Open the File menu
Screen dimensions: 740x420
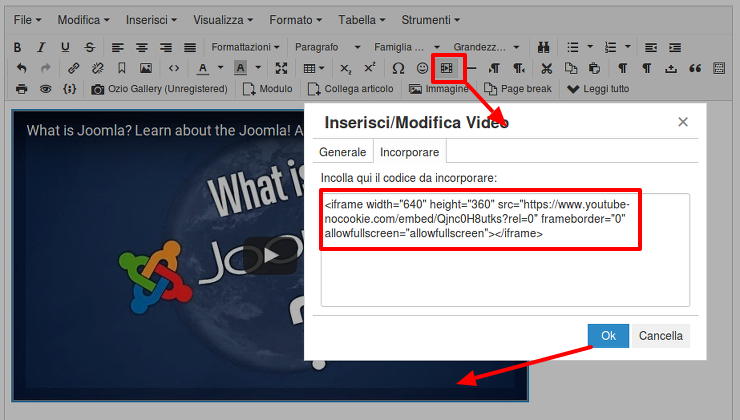[x=27, y=20]
